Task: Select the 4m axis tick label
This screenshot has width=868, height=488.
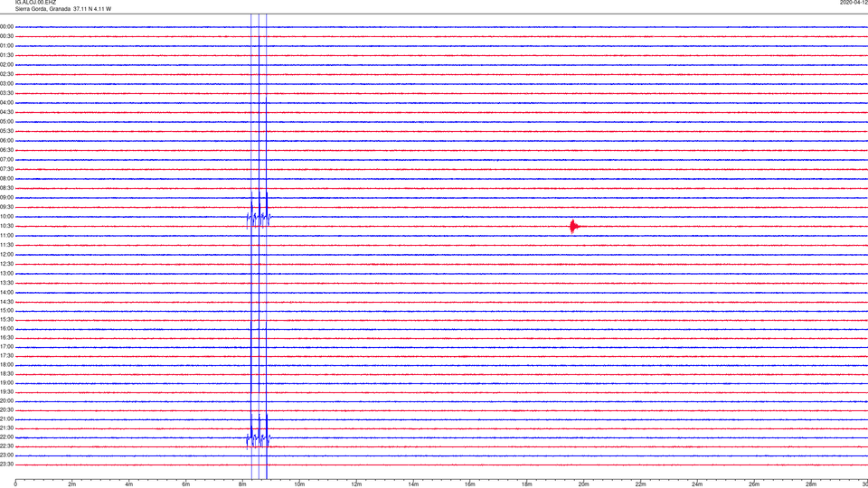Action: (129, 484)
